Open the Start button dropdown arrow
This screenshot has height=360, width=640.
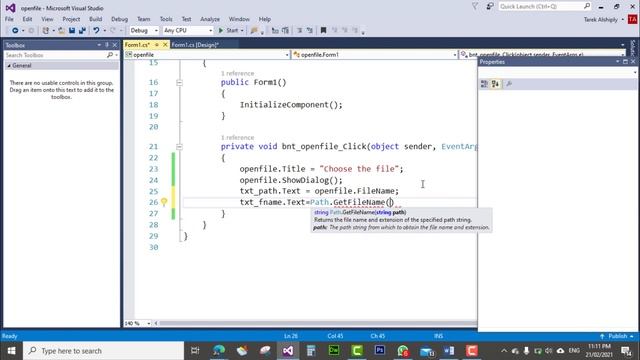[x=242, y=31]
